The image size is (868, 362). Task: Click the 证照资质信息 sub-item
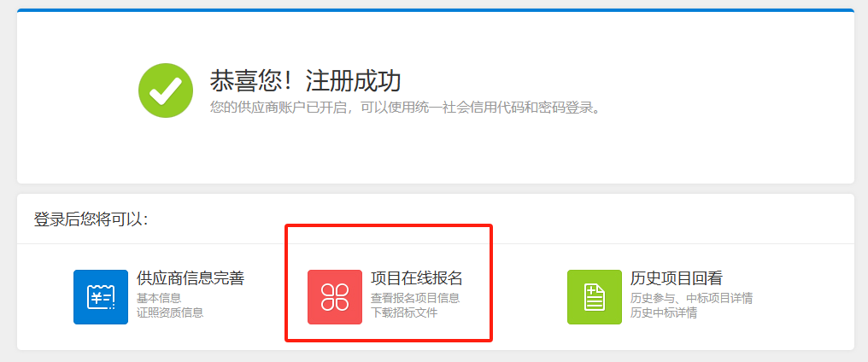tap(170, 312)
